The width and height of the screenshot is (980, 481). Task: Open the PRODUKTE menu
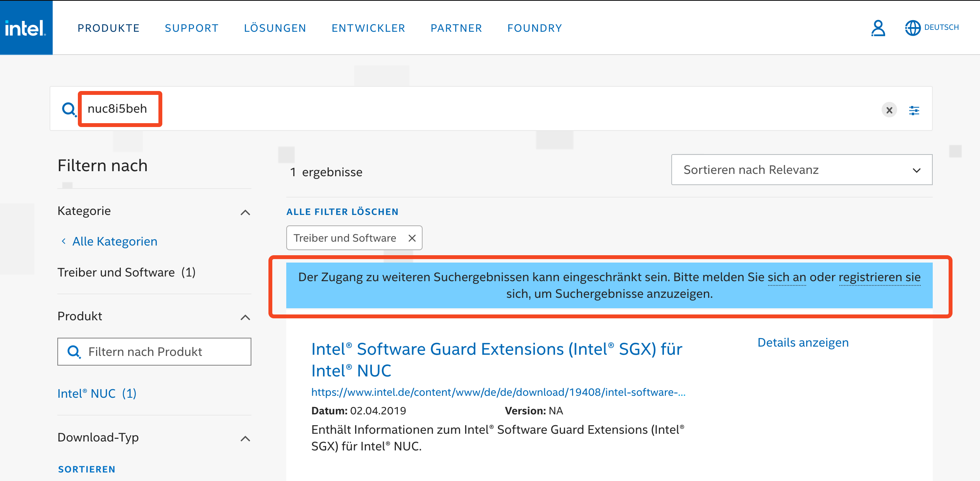point(108,28)
